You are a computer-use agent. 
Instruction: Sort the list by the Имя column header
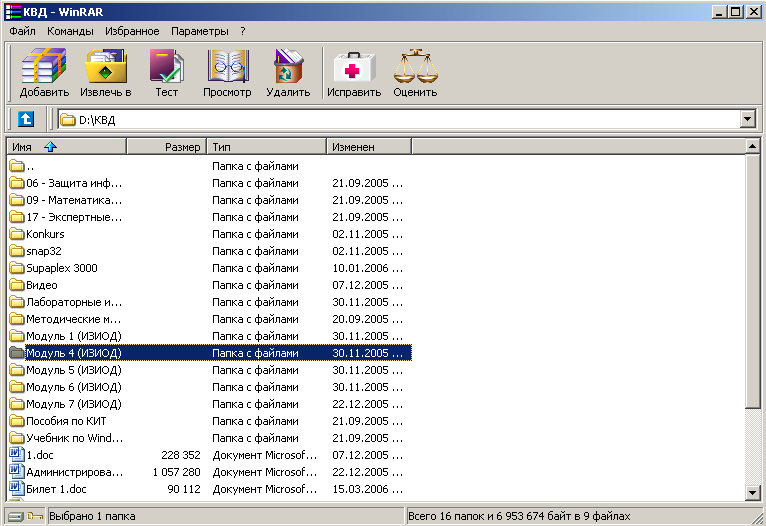[x=66, y=147]
